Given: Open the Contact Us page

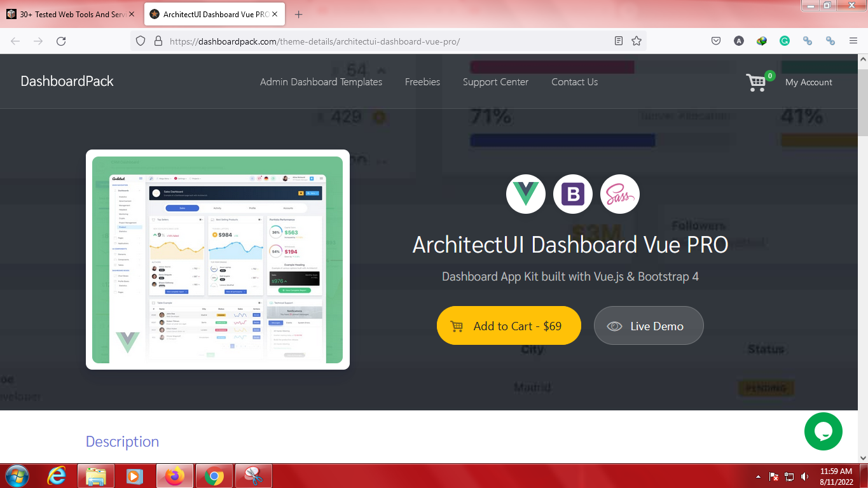Looking at the screenshot, I should click(574, 81).
